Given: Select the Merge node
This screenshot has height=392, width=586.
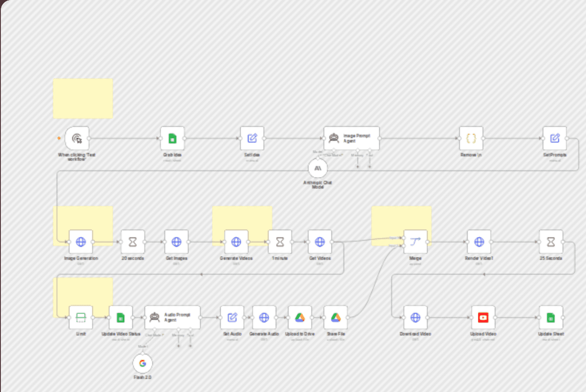Looking at the screenshot, I should (x=416, y=242).
